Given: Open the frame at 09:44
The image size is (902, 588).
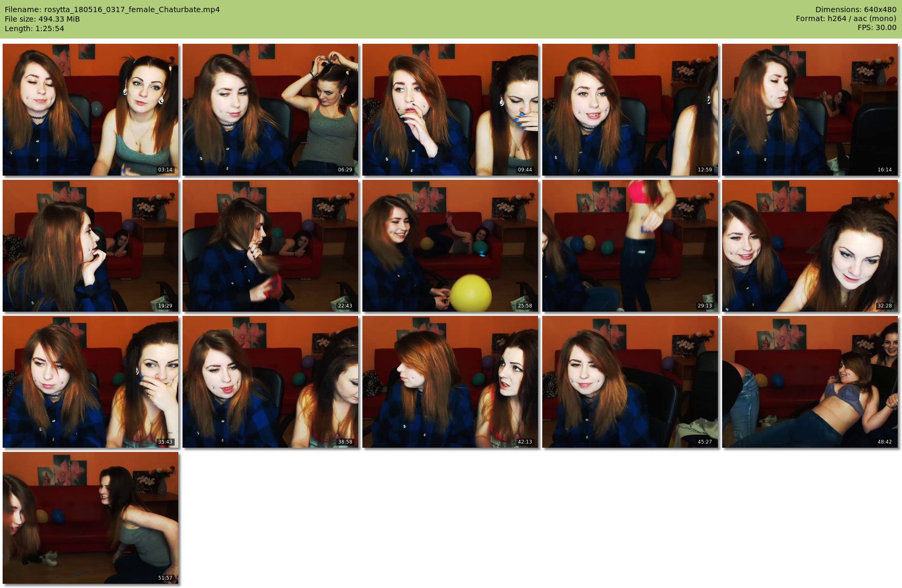Looking at the screenshot, I should click(450, 110).
